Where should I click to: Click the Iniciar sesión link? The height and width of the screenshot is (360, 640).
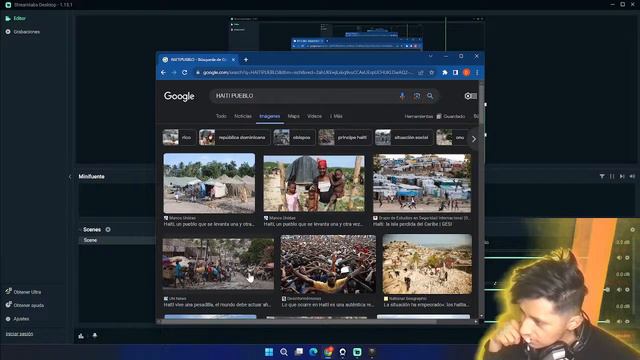(x=20, y=334)
